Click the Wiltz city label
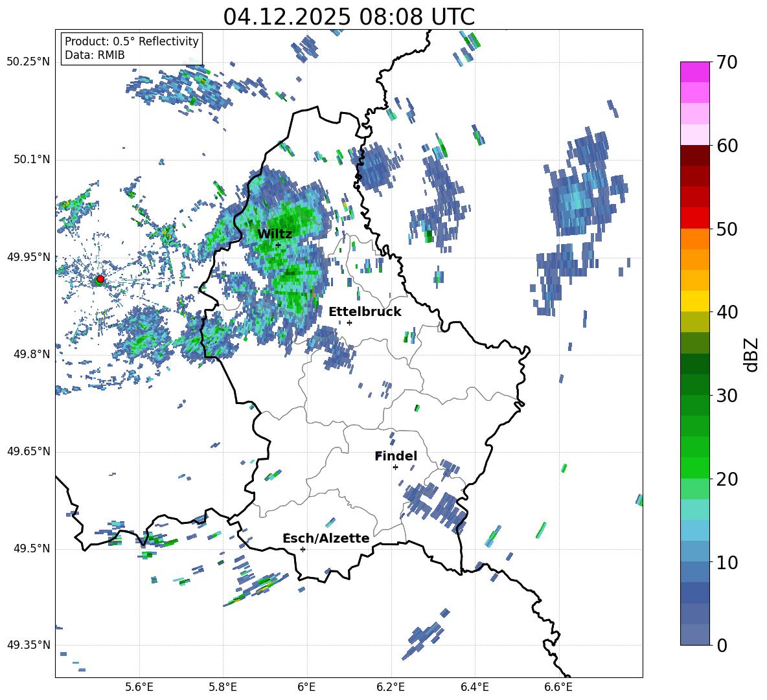Viewport: 767px width, 700px height. [275, 234]
